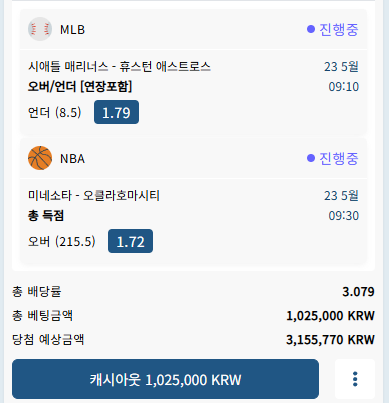Viewport: 389px width, 403px height.
Task: Click the NBA basketball icon
Action: click(40, 158)
